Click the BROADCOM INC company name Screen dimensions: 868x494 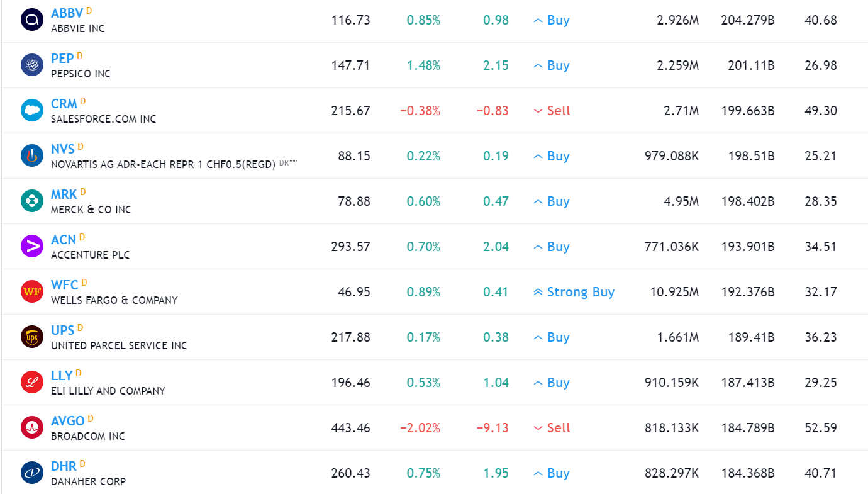(88, 436)
